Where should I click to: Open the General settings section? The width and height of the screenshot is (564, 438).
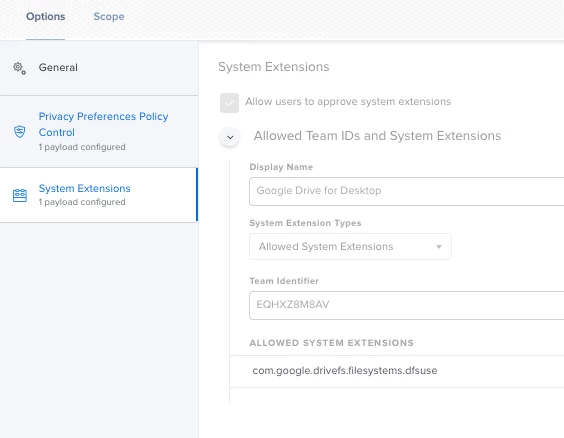(99, 68)
